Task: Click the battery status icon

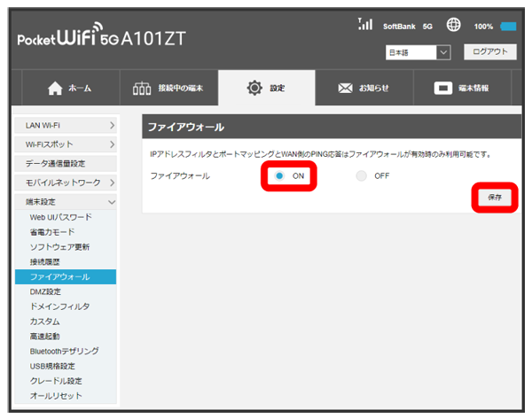Action: (509, 27)
